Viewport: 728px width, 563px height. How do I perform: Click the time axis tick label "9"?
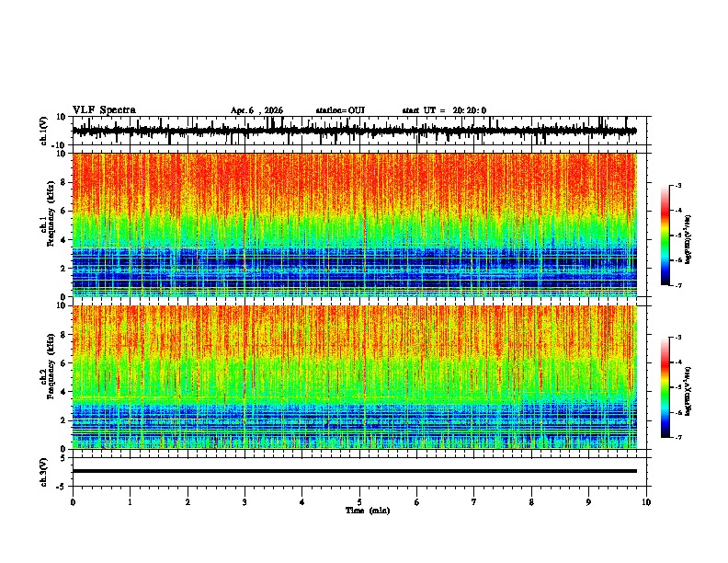[x=588, y=502]
